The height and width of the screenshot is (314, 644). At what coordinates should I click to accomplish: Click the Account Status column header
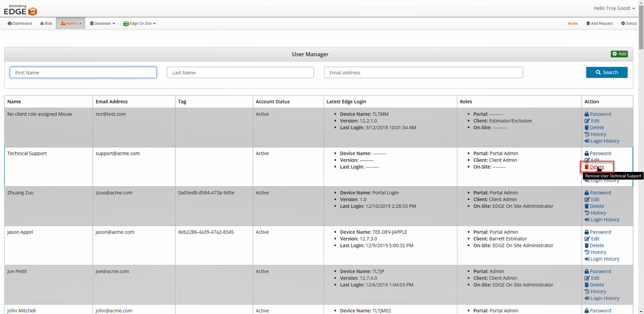tap(288, 102)
